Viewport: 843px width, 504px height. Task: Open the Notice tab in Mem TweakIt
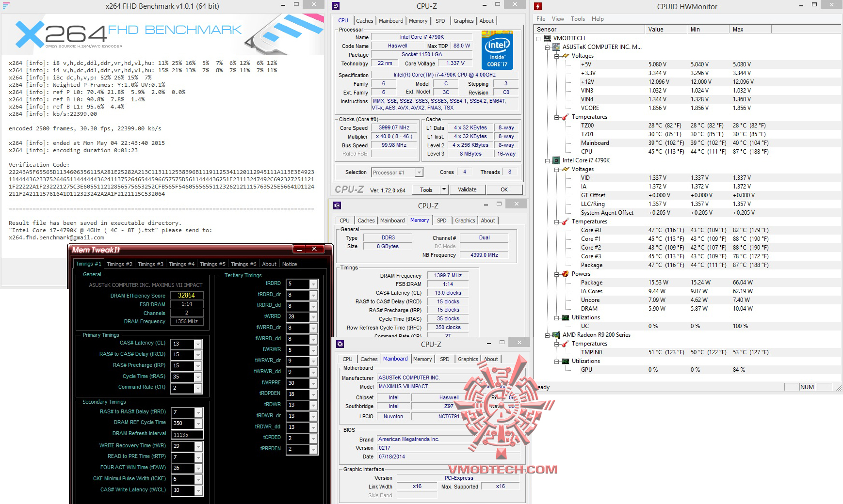click(x=290, y=264)
